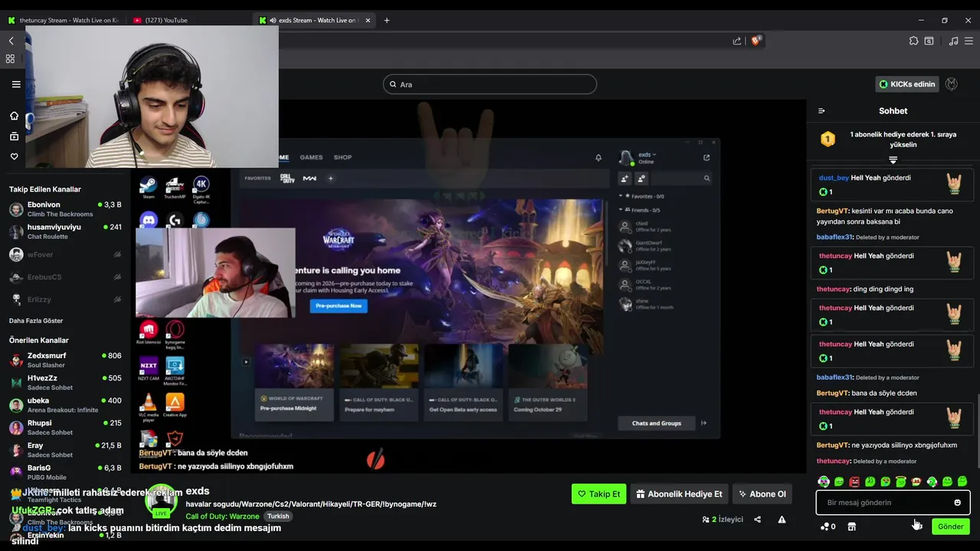Insert the green headphones emote
The image size is (980, 551).
(932, 481)
